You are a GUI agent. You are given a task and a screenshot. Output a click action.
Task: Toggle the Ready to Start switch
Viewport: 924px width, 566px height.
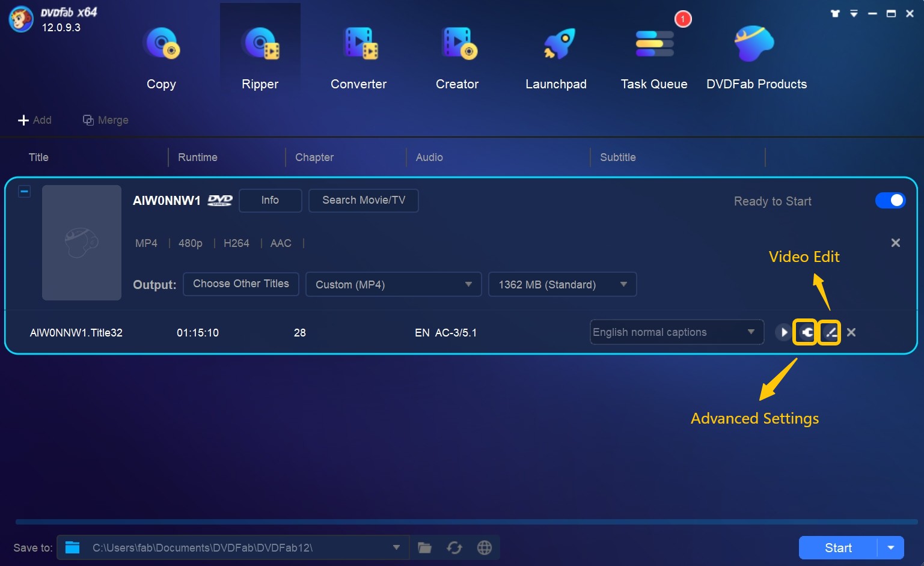click(x=890, y=201)
